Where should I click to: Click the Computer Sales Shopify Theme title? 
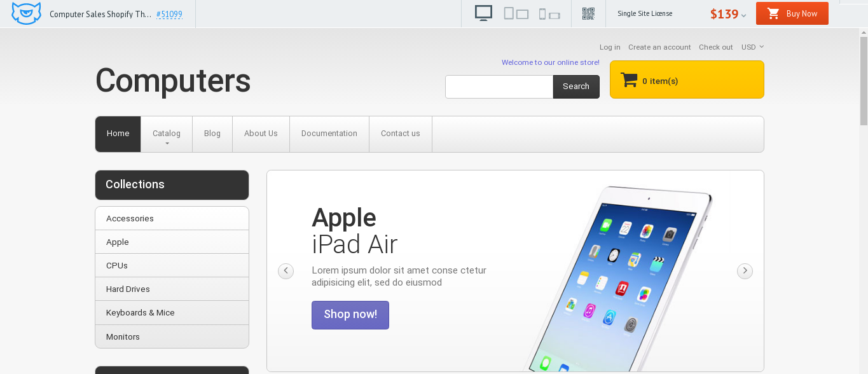(100, 14)
